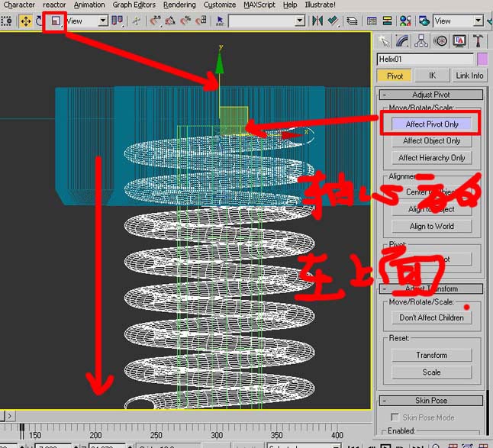493x448 pixels.
Task: Collapse the Adjust Pivot rollout
Action: [431, 95]
